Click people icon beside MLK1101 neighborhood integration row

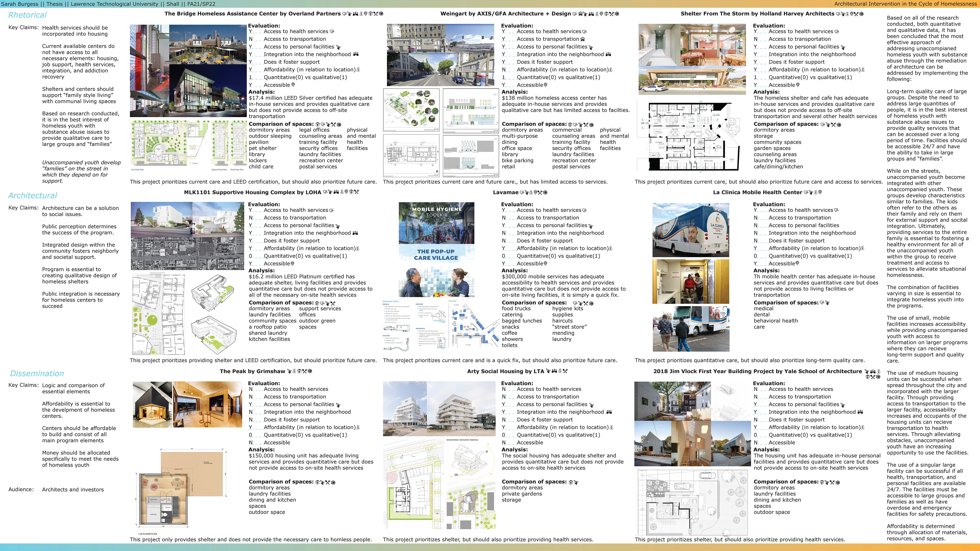click(355, 233)
